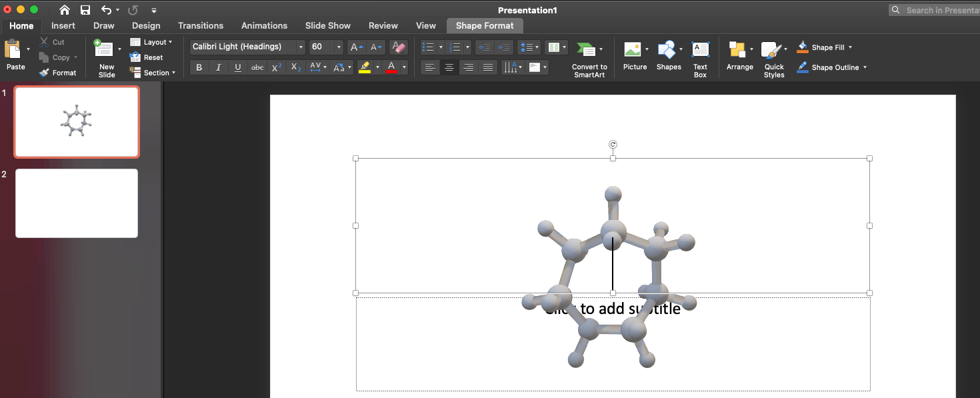This screenshot has height=398, width=980.
Task: Align text left
Action: pyautogui.click(x=430, y=67)
